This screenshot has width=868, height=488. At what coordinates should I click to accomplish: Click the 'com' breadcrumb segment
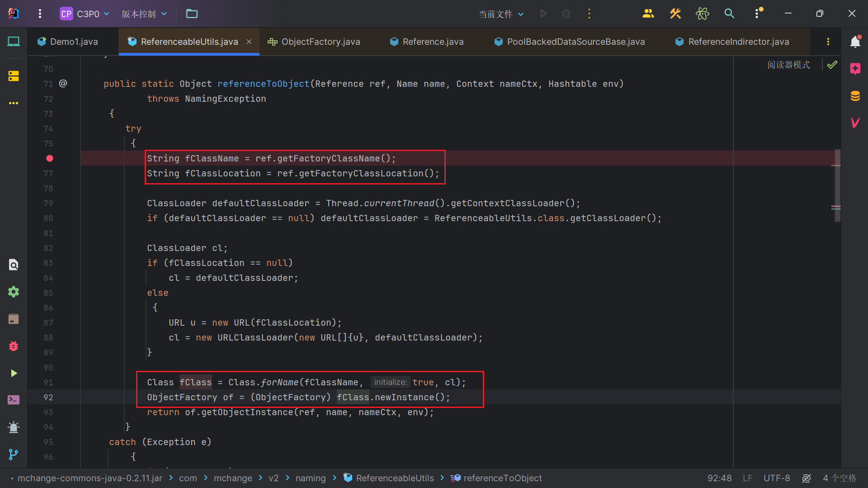coord(188,478)
